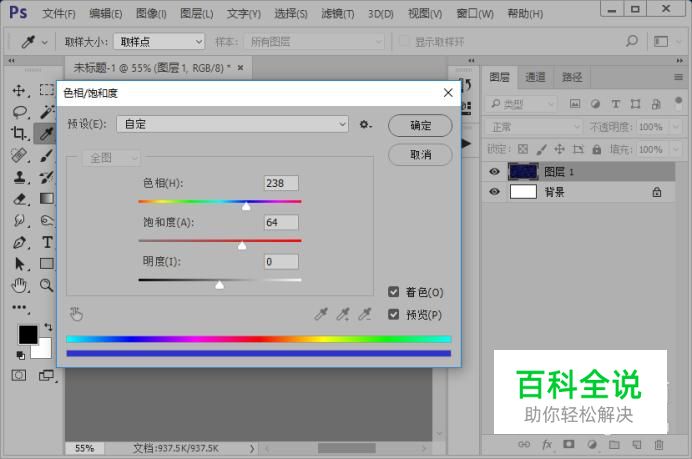The width and height of the screenshot is (692, 459).
Task: Change screen mode icon
Action: coord(46,376)
